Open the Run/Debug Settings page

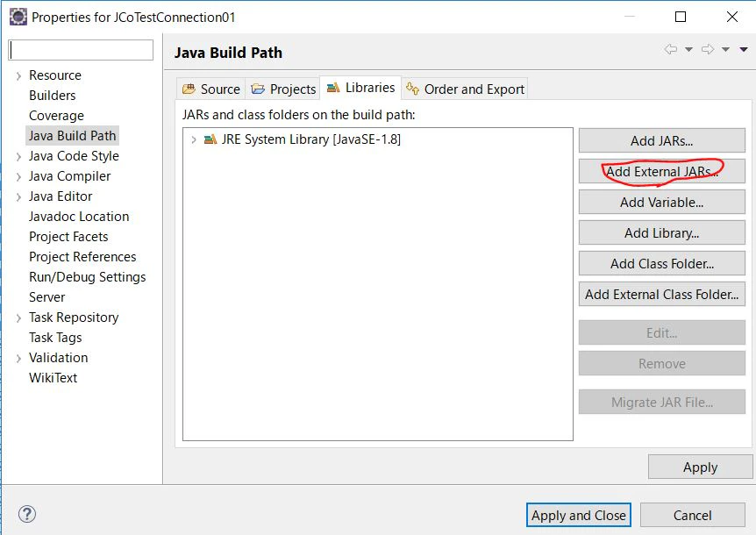tap(88, 277)
